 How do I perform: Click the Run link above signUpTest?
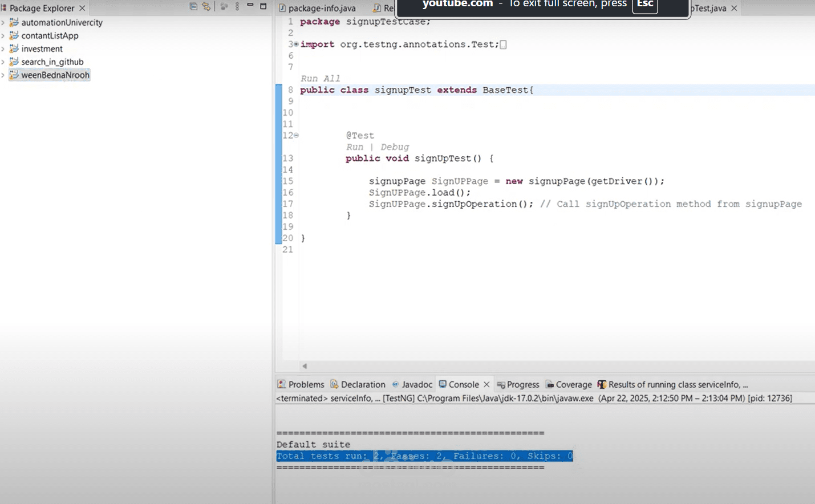click(355, 147)
